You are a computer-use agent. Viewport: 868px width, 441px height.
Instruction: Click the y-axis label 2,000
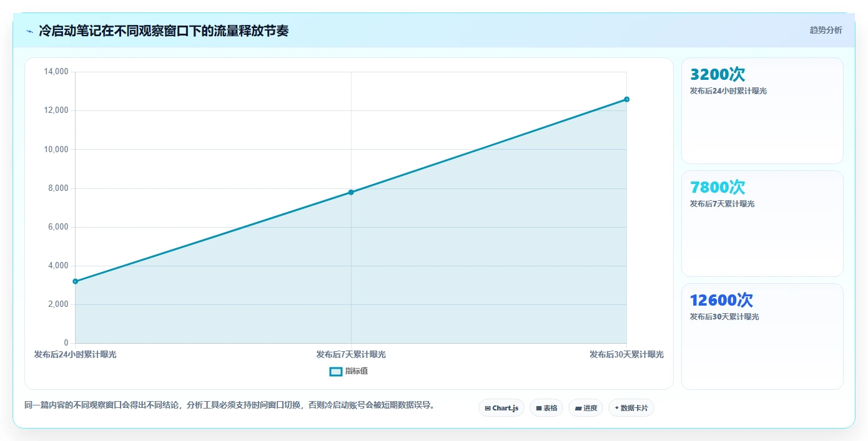(x=58, y=304)
